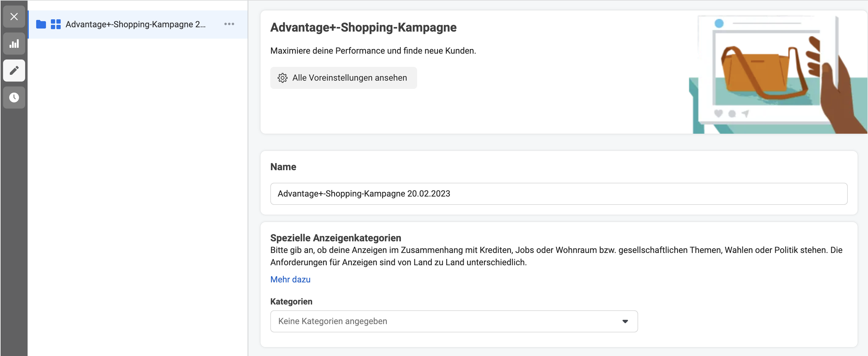Open the Kategorien dropdown
The height and width of the screenshot is (356, 868).
[454, 321]
